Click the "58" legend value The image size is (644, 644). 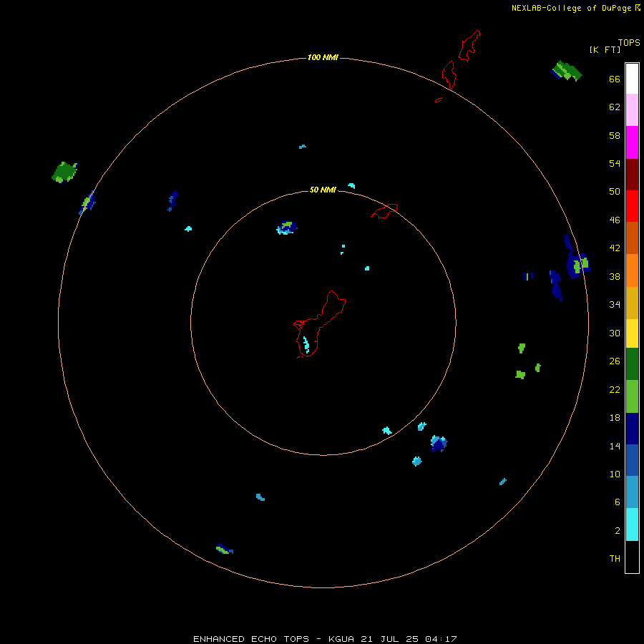point(615,135)
